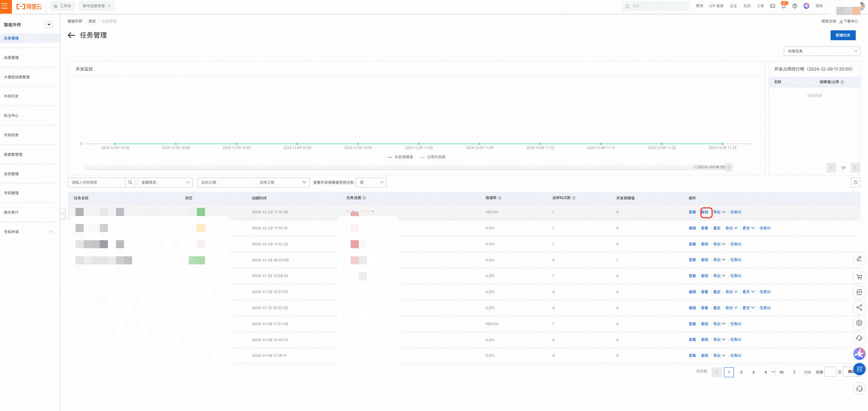The image size is (868, 411).
Task: Open the 智能外呼 instance switcher dropdown
Action: pyautogui.click(x=49, y=25)
